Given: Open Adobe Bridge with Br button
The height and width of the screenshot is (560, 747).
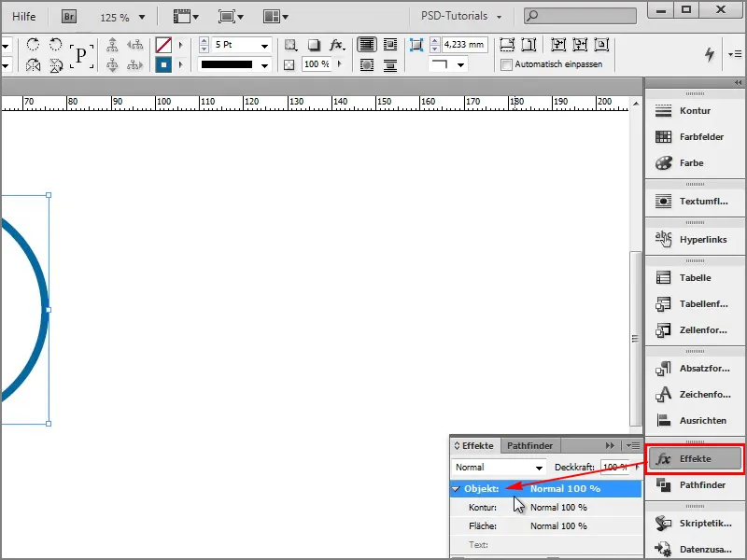Looking at the screenshot, I should coord(69,17).
